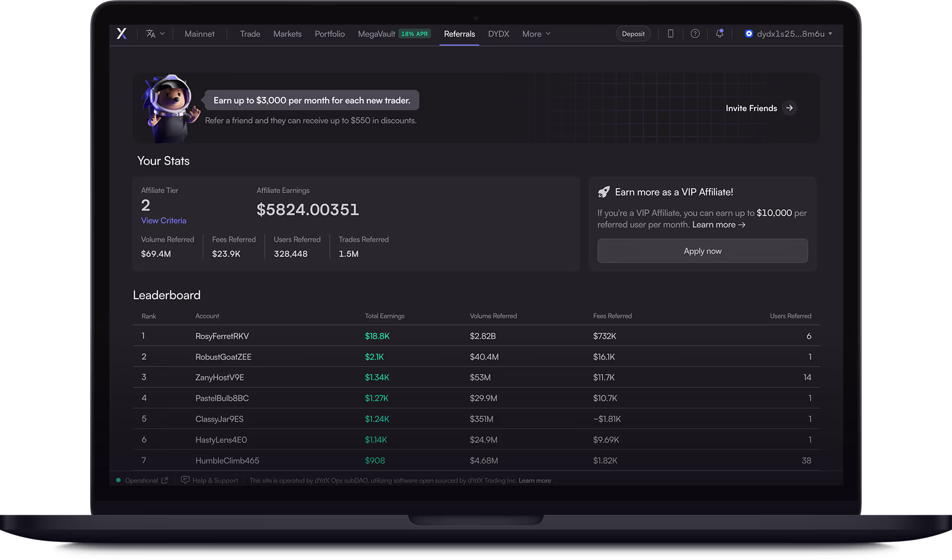Select the RosyFerretRKV account row
This screenshot has width=952, height=560.
click(x=222, y=336)
